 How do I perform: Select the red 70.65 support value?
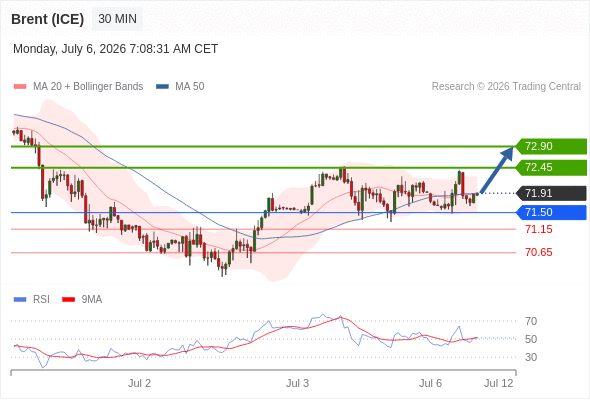point(538,252)
